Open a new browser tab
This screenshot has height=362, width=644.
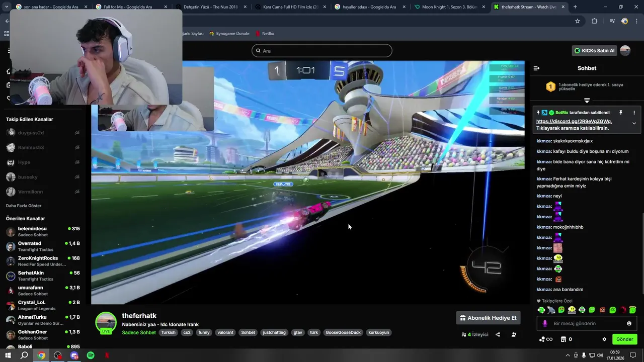[x=575, y=7]
